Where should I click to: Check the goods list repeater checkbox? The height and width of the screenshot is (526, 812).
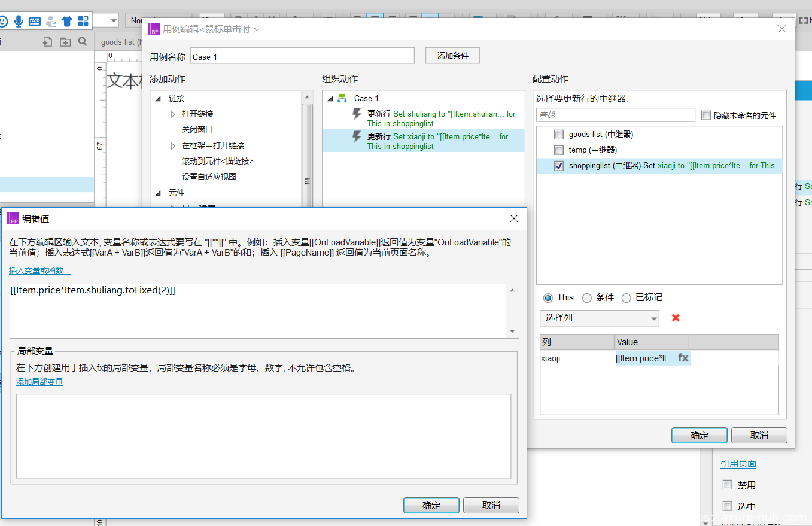[x=558, y=135]
